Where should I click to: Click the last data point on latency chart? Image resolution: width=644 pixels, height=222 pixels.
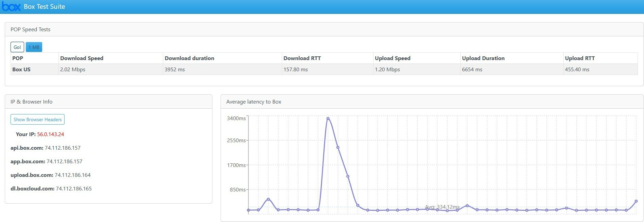(636, 201)
